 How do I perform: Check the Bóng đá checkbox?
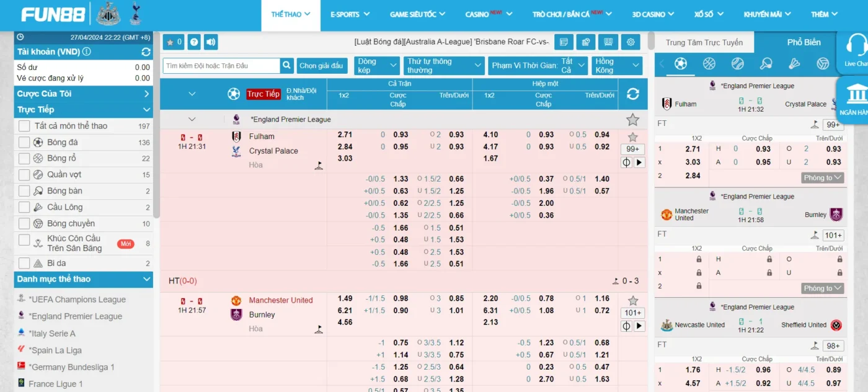24,142
